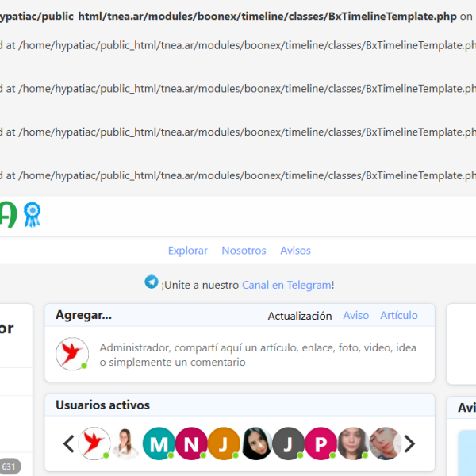Viewport: 476px width, 476px height.
Task: Open the Explorar menu item
Action: pyautogui.click(x=188, y=251)
